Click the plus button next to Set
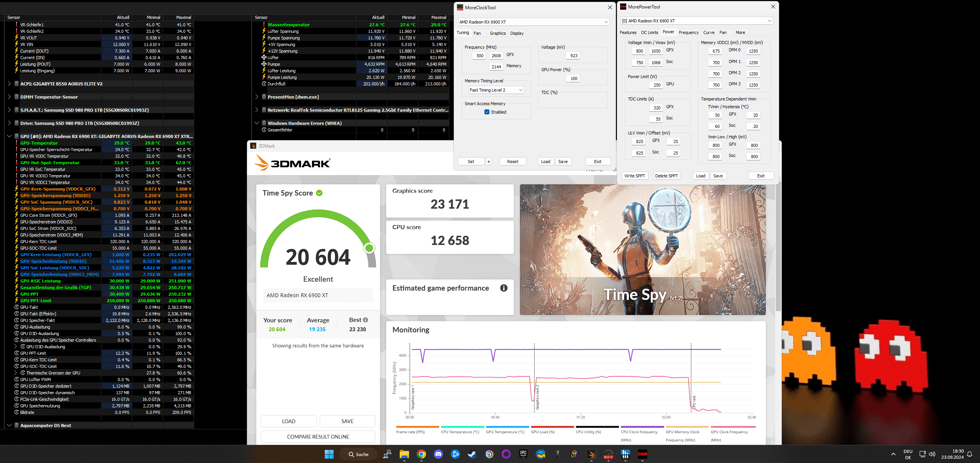Screen dimensions: 980x463 [489, 162]
